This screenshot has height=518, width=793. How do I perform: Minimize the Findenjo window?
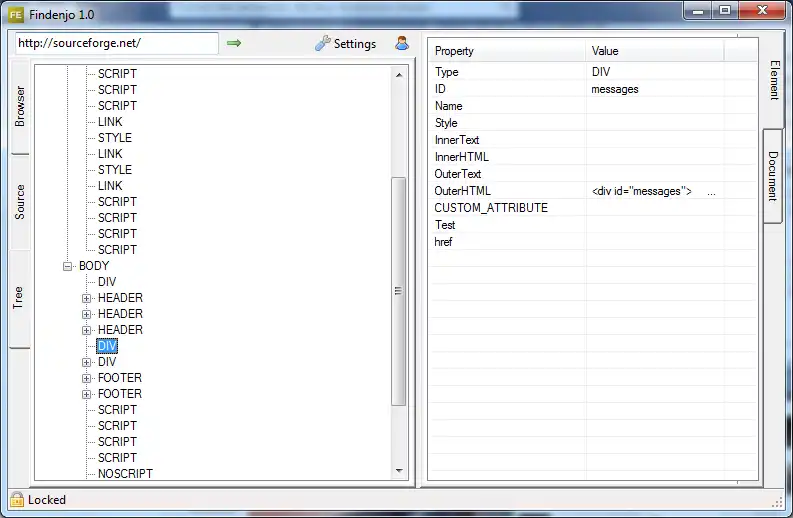pos(698,10)
